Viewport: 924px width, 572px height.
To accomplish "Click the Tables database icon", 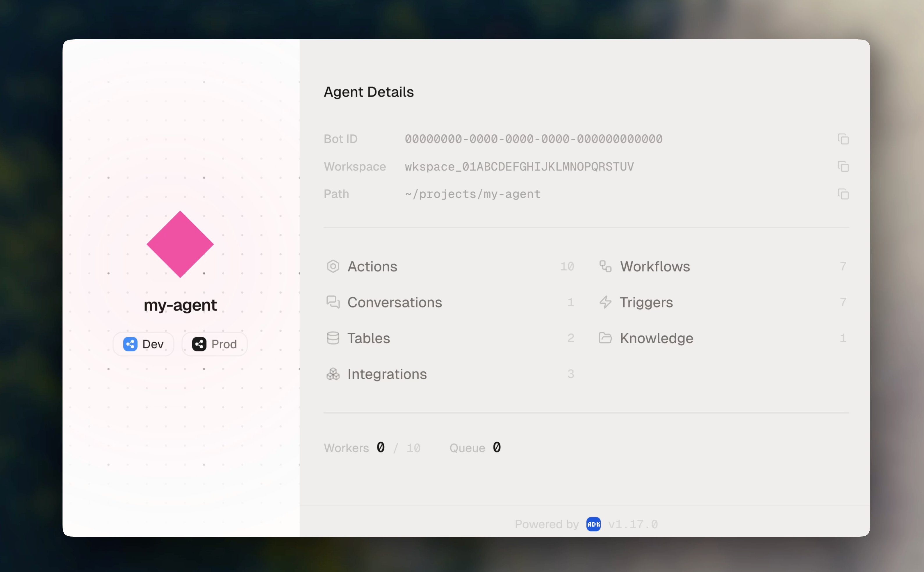I will pyautogui.click(x=333, y=338).
